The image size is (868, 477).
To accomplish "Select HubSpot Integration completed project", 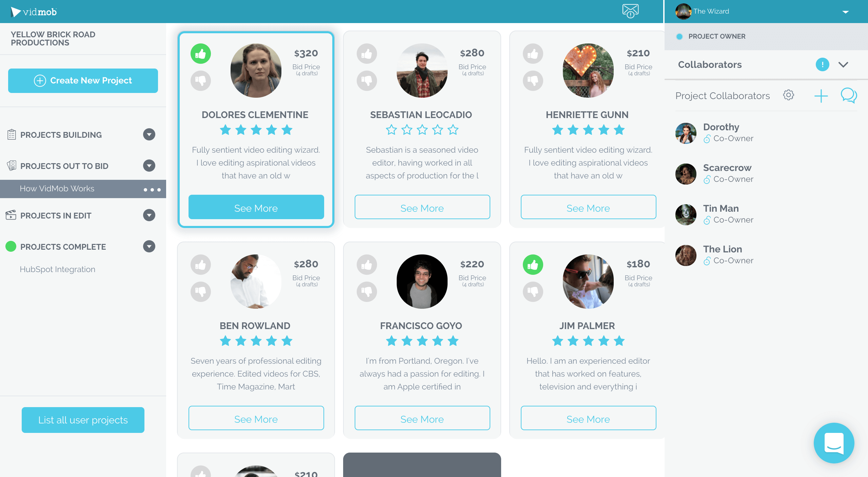I will coord(57,269).
